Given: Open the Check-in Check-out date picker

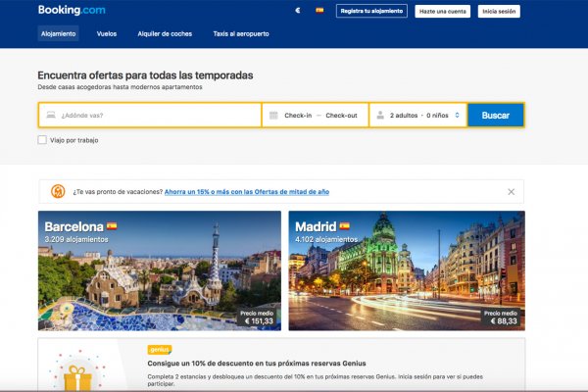Looking at the screenshot, I should pyautogui.click(x=320, y=116).
